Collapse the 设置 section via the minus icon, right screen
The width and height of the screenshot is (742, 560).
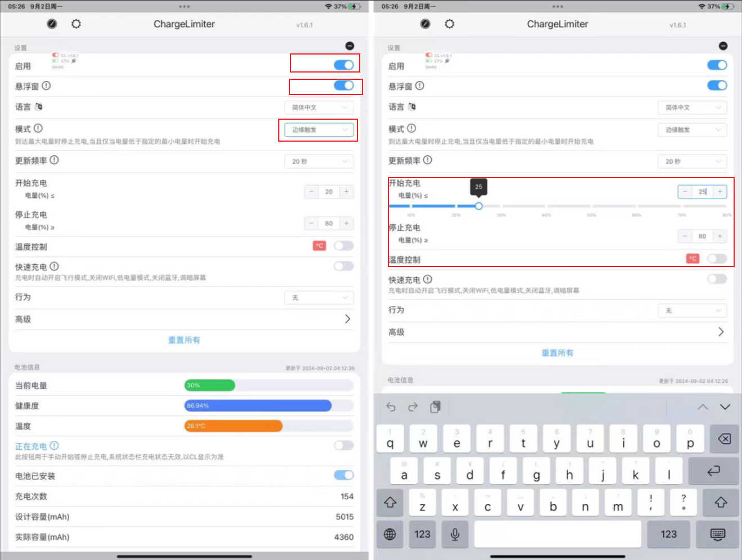coord(723,46)
